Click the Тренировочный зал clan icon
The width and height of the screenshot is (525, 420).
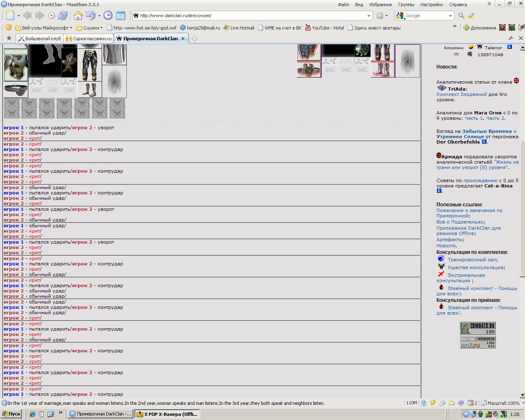point(441,258)
